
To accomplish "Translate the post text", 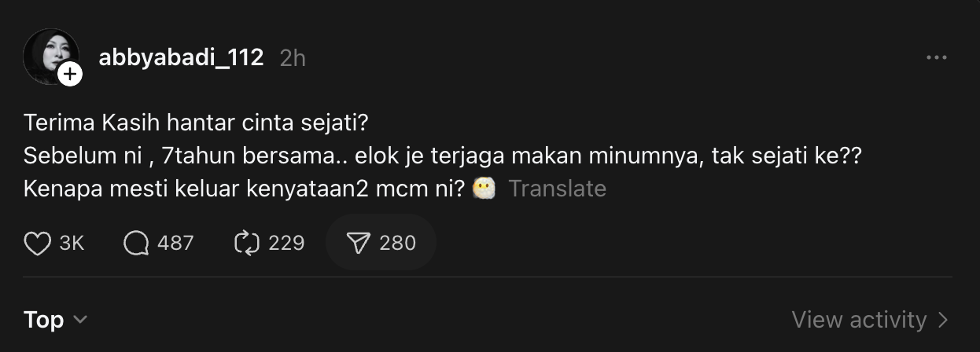I will (x=557, y=189).
